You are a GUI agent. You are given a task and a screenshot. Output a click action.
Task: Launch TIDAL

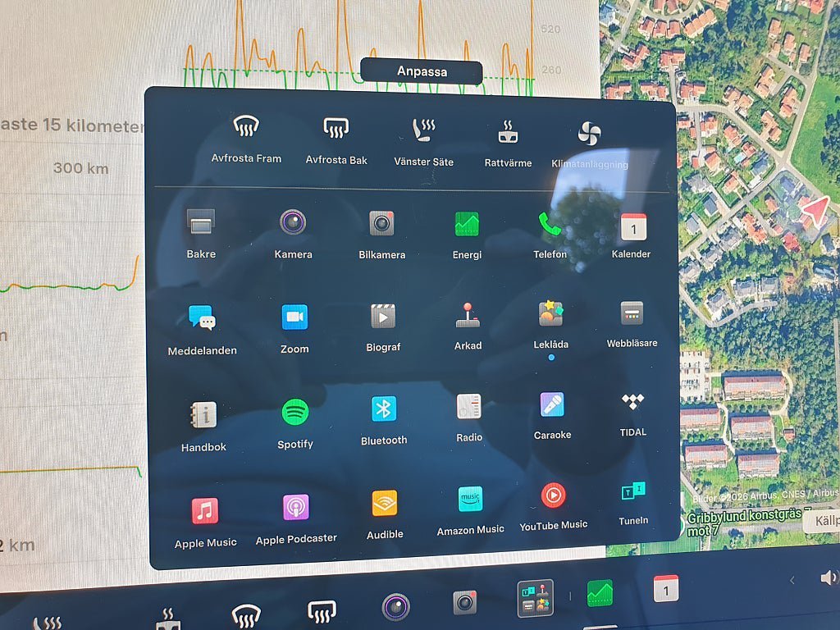tap(632, 401)
